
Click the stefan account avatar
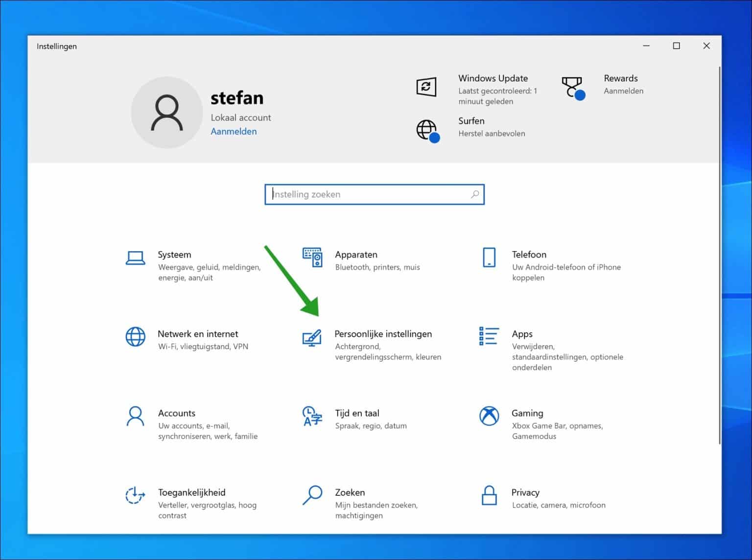pos(167,112)
